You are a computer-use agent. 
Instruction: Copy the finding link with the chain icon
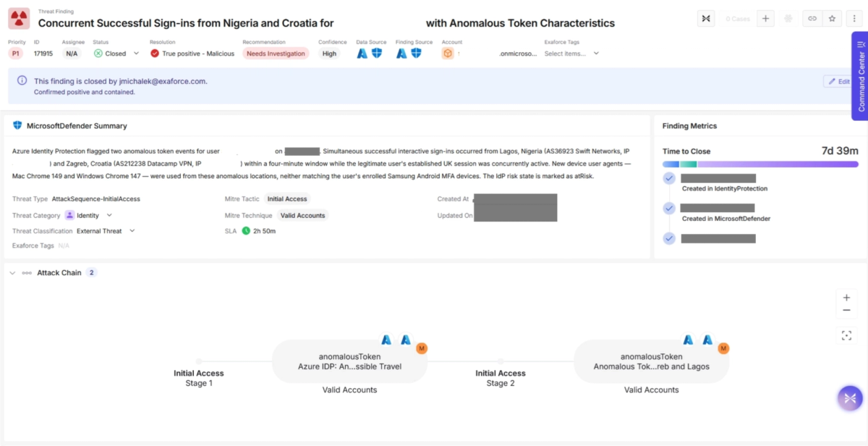(812, 19)
